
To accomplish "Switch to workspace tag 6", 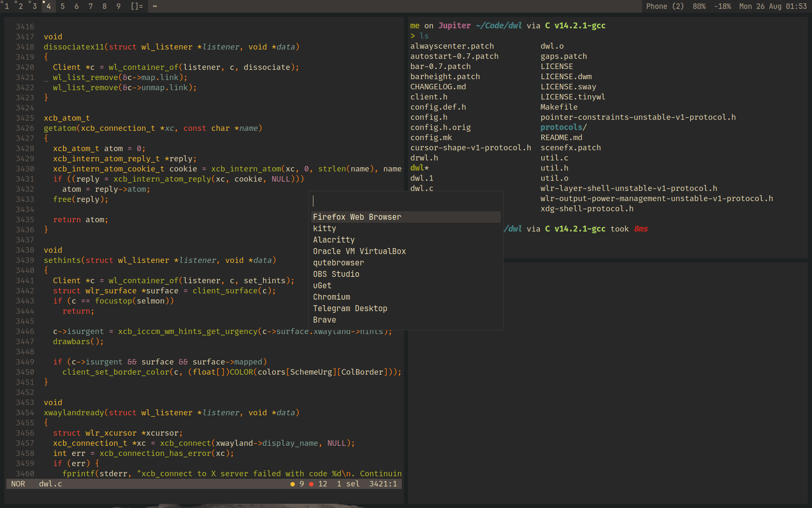I will point(77,6).
